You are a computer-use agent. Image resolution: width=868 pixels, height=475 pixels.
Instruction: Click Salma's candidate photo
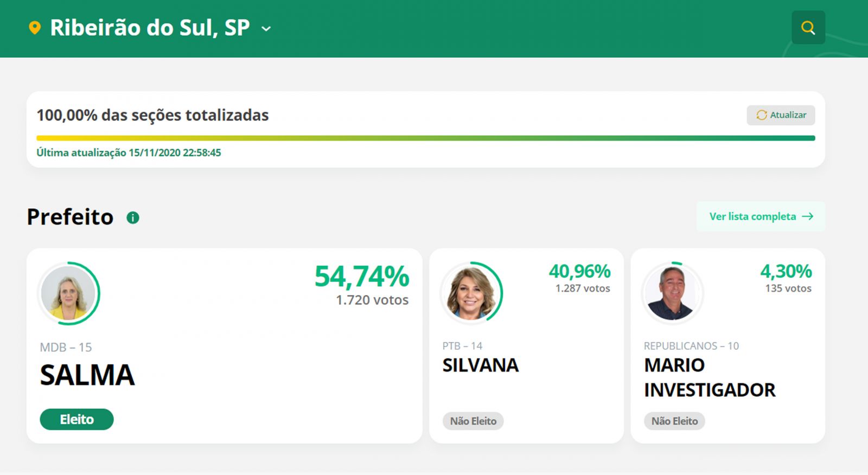[68, 293]
